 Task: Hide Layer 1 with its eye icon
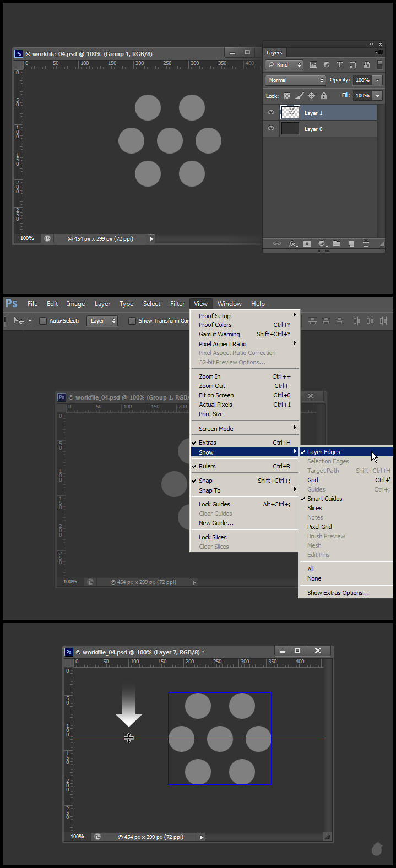(x=270, y=113)
